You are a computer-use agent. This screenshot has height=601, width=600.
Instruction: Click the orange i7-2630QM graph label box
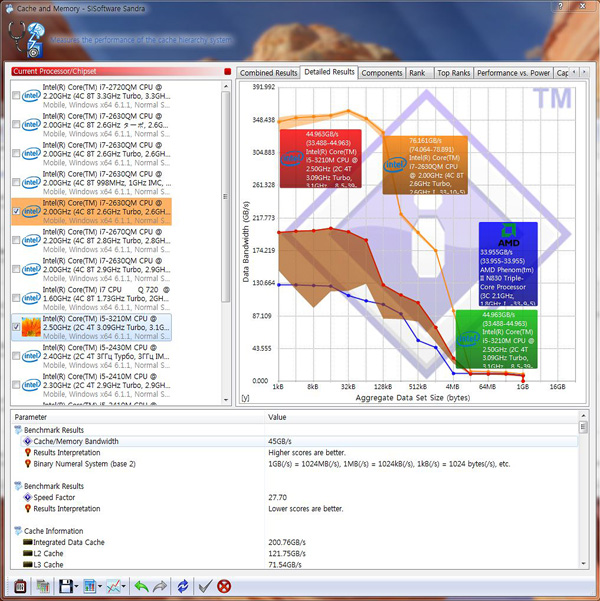(425, 165)
